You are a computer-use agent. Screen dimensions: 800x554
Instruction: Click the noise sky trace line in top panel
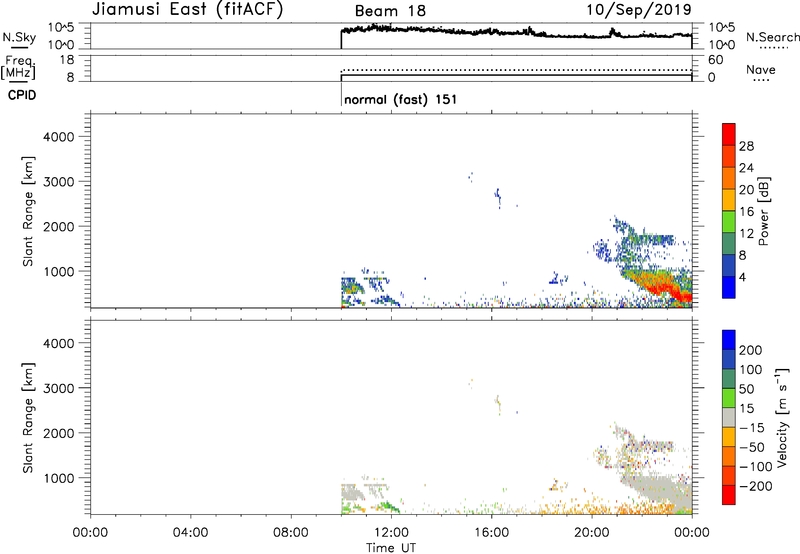click(x=515, y=33)
